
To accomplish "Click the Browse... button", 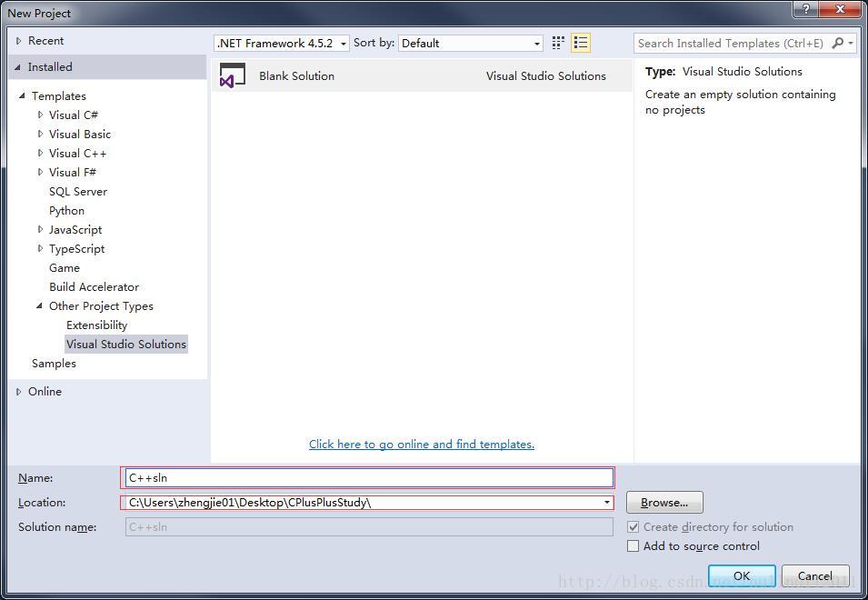I will point(664,503).
